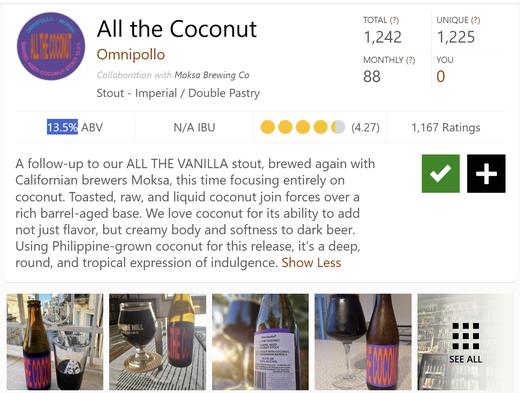Click the YOU check-in count zero
The image size is (520, 393).
tap(441, 76)
